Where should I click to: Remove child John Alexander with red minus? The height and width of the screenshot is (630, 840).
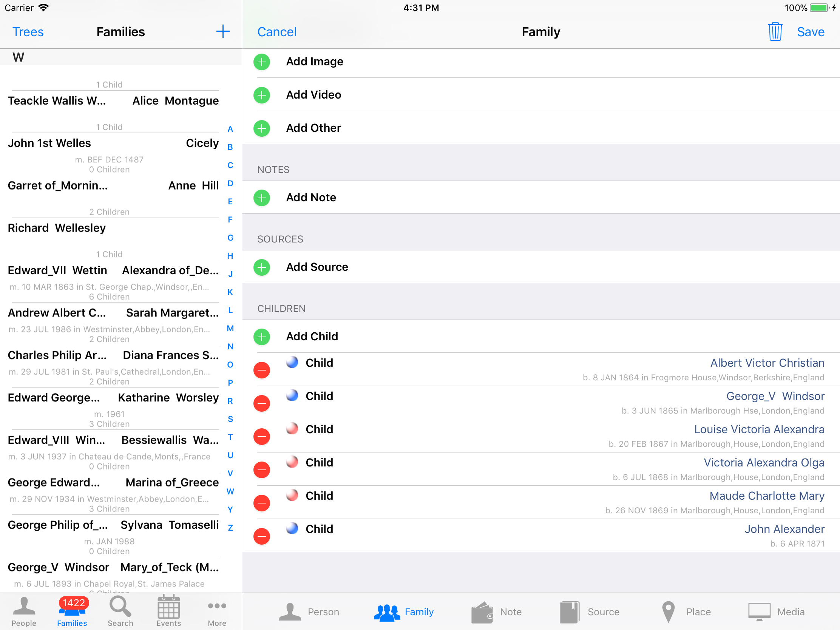[262, 536]
